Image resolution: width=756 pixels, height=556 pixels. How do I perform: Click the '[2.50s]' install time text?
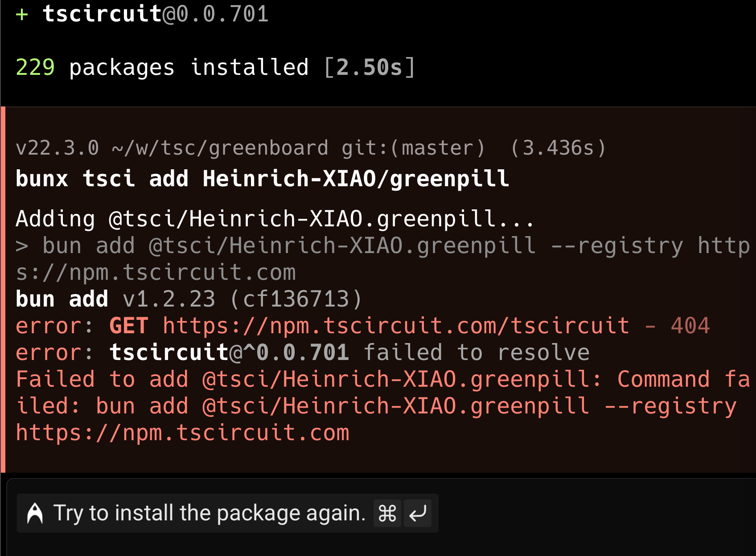click(x=370, y=68)
